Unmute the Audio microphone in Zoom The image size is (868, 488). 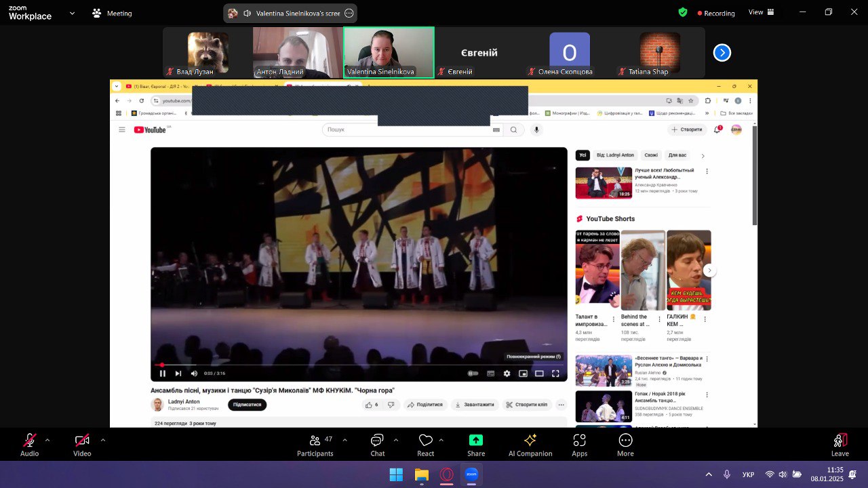[x=30, y=445]
